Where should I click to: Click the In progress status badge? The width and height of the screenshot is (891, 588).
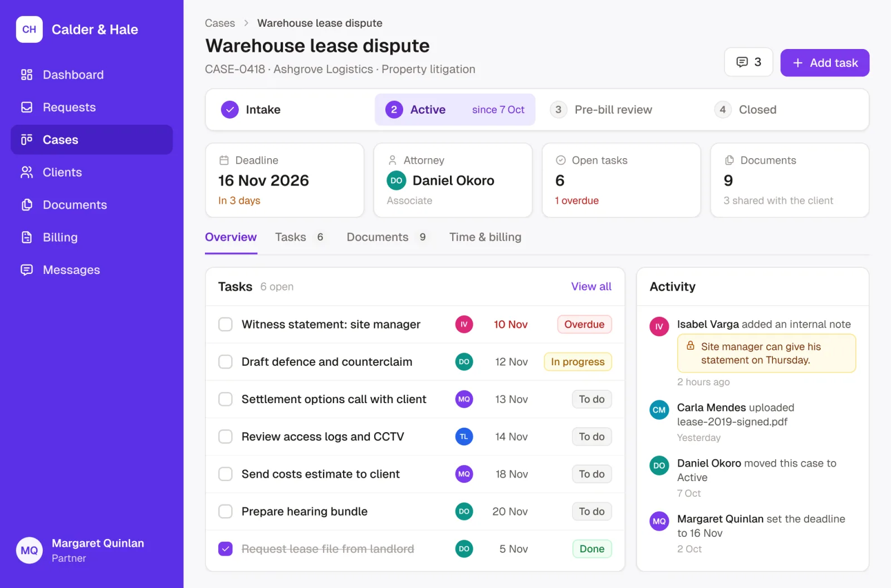point(577,362)
